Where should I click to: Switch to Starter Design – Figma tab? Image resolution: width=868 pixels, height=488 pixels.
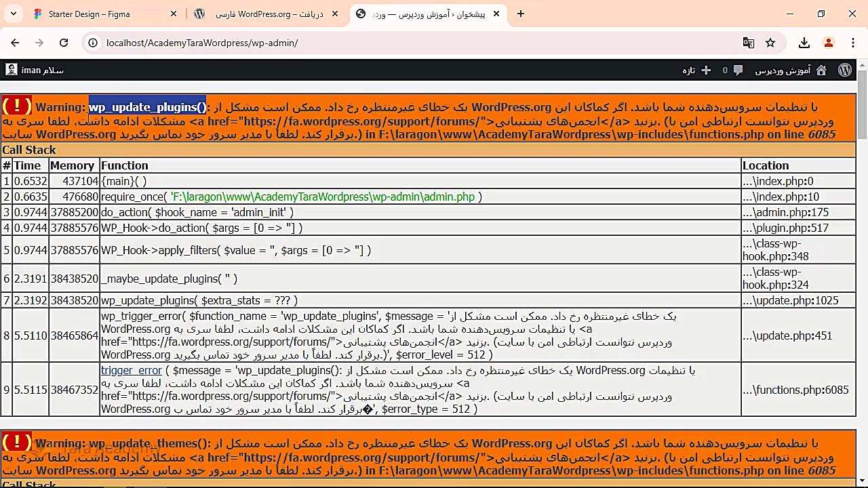click(105, 14)
